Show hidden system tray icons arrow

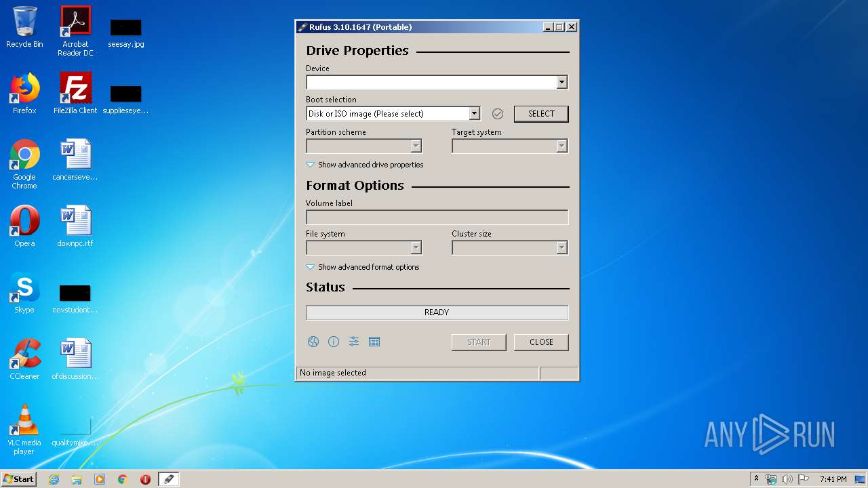(x=756, y=479)
